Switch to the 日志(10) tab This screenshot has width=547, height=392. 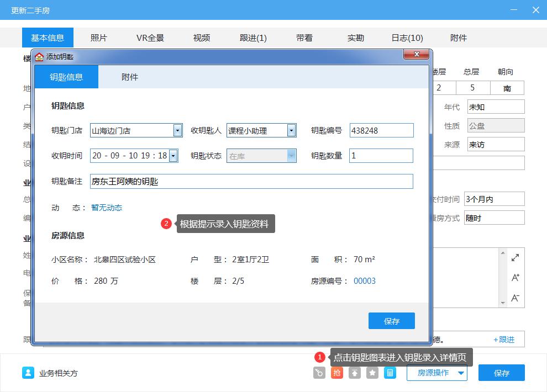coord(406,37)
